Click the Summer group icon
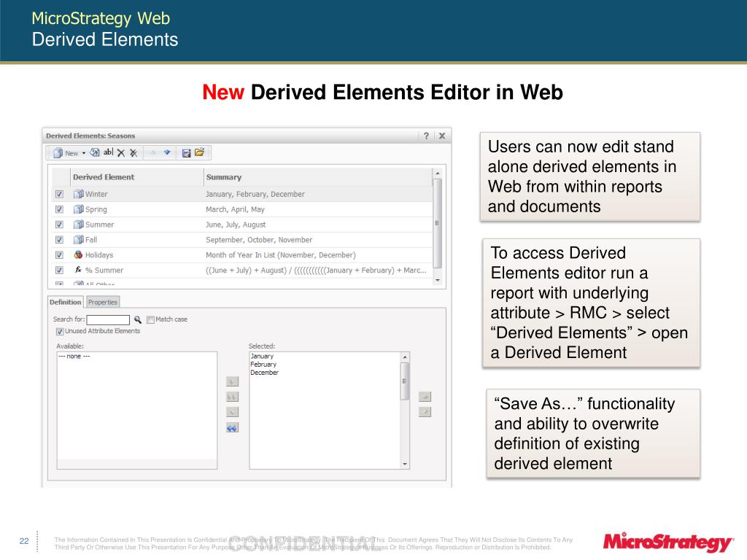 79,225
